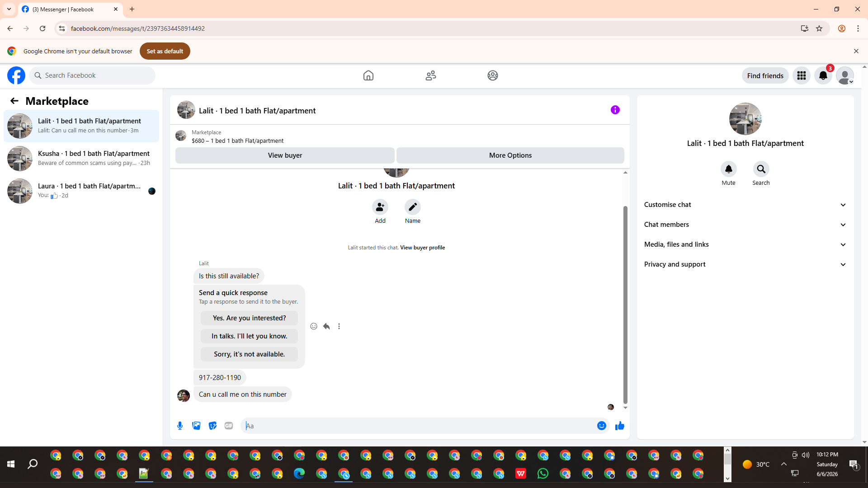View site information icon in address bar
Screen dimensions: 868x488
[x=62, y=28]
